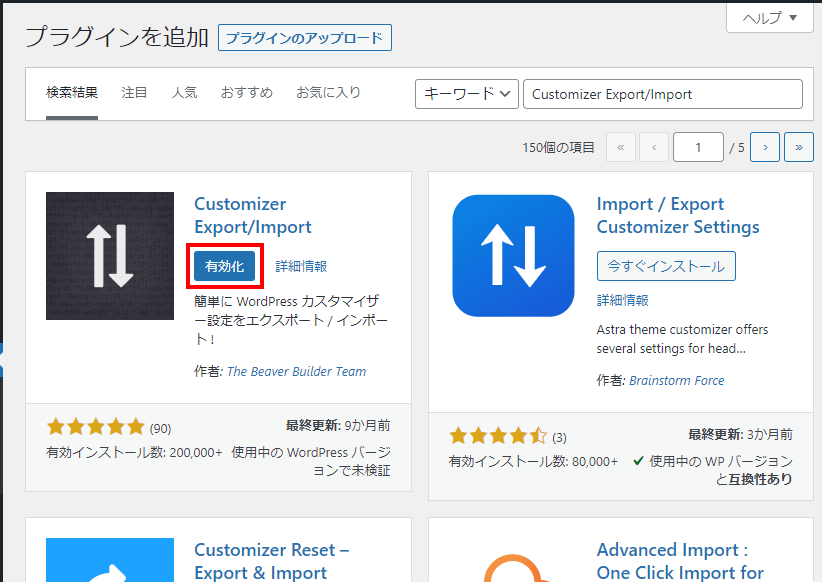The width and height of the screenshot is (822, 582).
Task: Open Advanced Import : One Click Import title
Action: [x=680, y=561]
